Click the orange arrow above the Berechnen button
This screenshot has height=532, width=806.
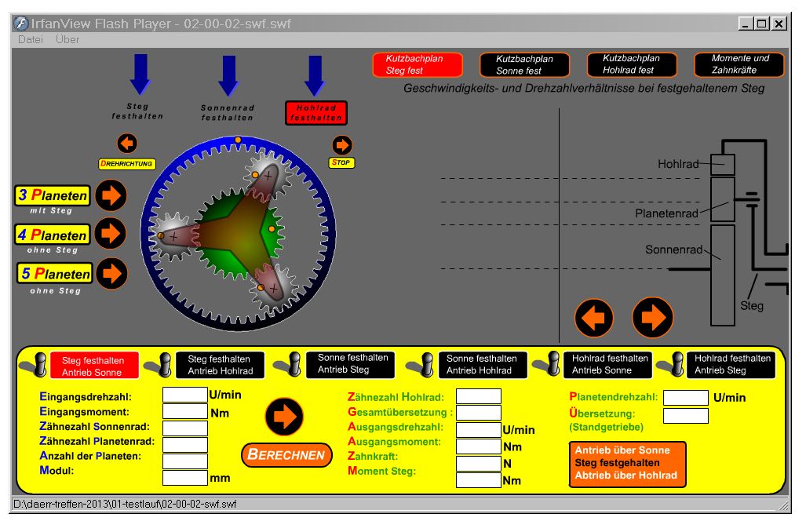[285, 417]
